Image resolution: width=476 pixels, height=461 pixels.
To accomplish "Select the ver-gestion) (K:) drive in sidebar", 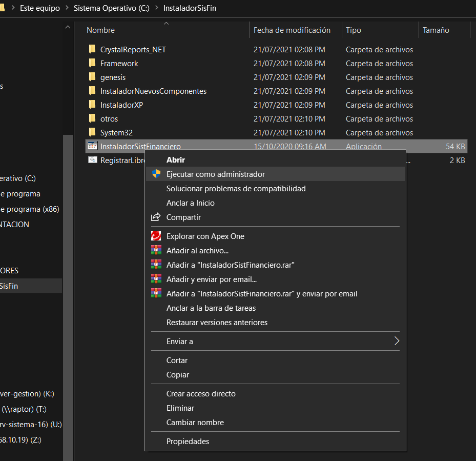I will (x=27, y=393).
